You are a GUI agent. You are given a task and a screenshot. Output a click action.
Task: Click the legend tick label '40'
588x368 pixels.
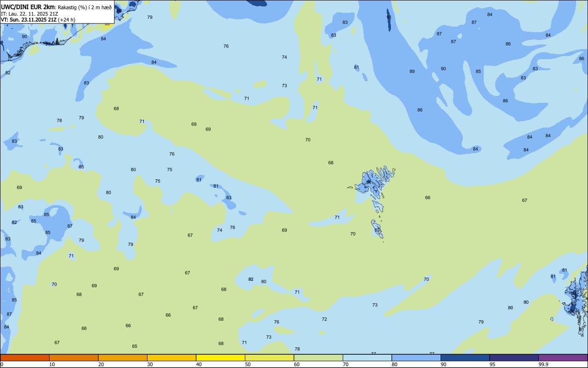199,364
